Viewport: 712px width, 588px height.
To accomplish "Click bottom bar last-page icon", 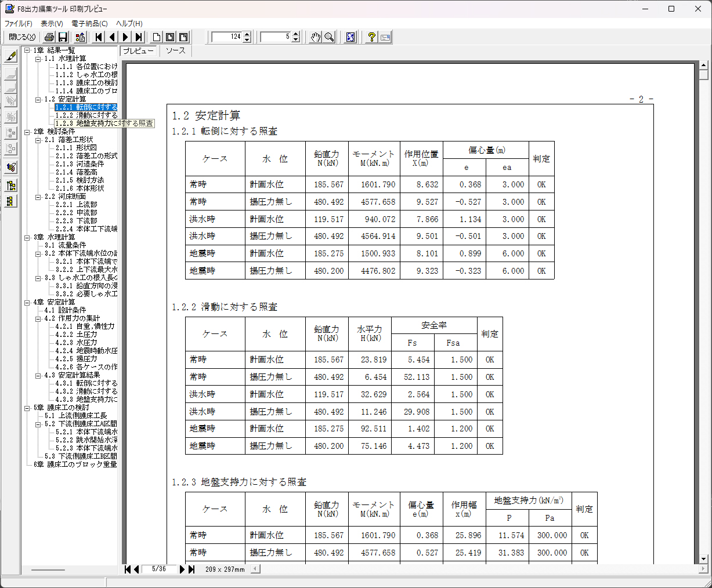I will click(191, 569).
